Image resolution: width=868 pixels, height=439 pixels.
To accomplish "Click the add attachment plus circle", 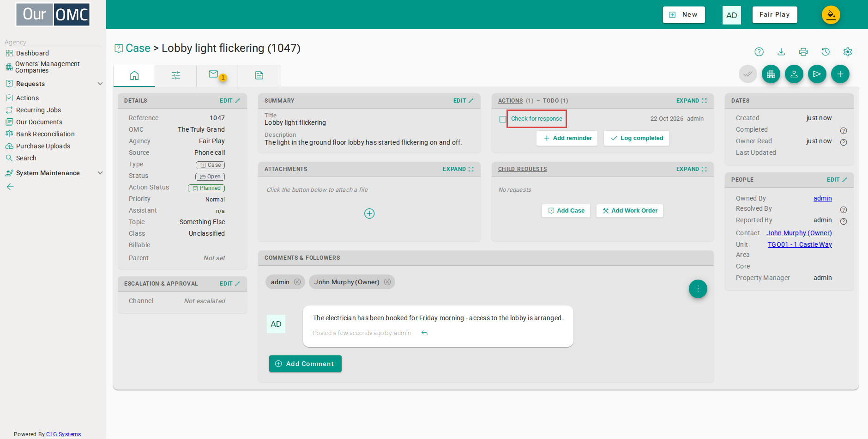I will (x=369, y=213).
